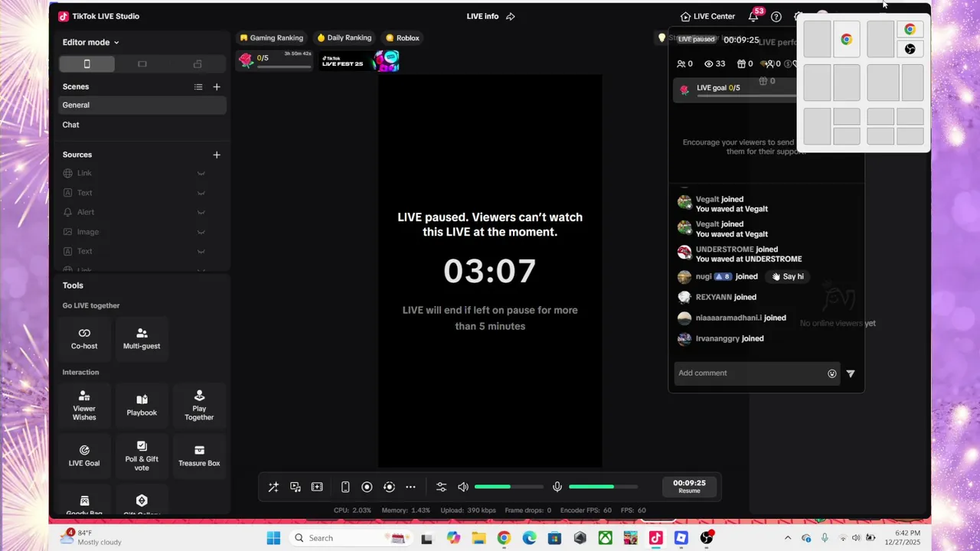Open the Playbook tool
The width and height of the screenshot is (980, 551).
(x=142, y=404)
